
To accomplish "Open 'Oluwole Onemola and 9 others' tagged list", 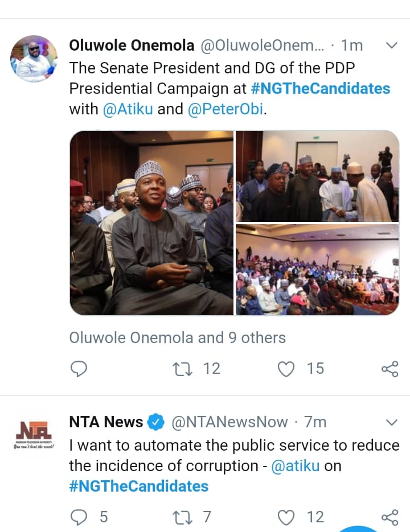I will (x=177, y=337).
